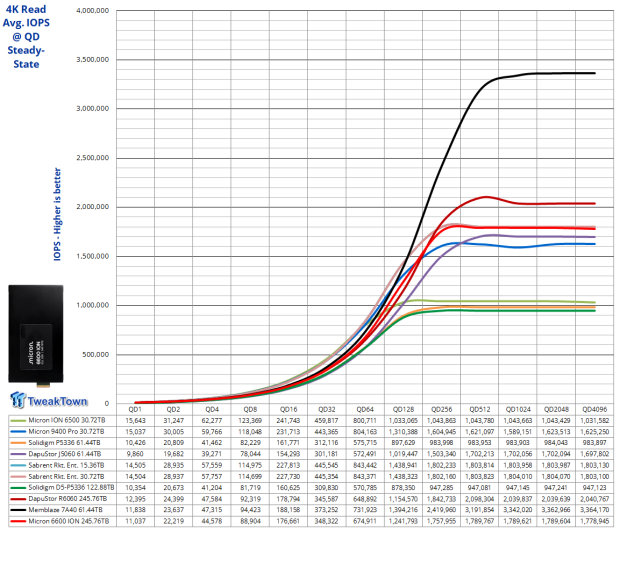Screen dimensions: 620x568
Task: Click the orange Solidigm P5336 61.44TB legend swatch
Action: pyautogui.click(x=18, y=443)
